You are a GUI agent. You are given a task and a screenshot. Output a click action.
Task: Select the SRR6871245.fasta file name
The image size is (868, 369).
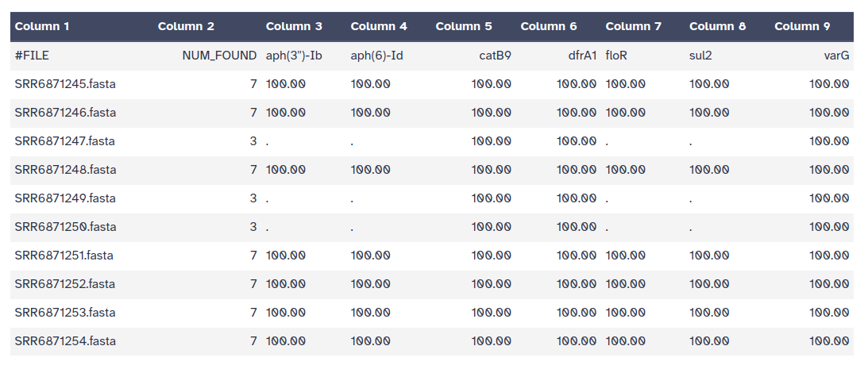[65, 84]
